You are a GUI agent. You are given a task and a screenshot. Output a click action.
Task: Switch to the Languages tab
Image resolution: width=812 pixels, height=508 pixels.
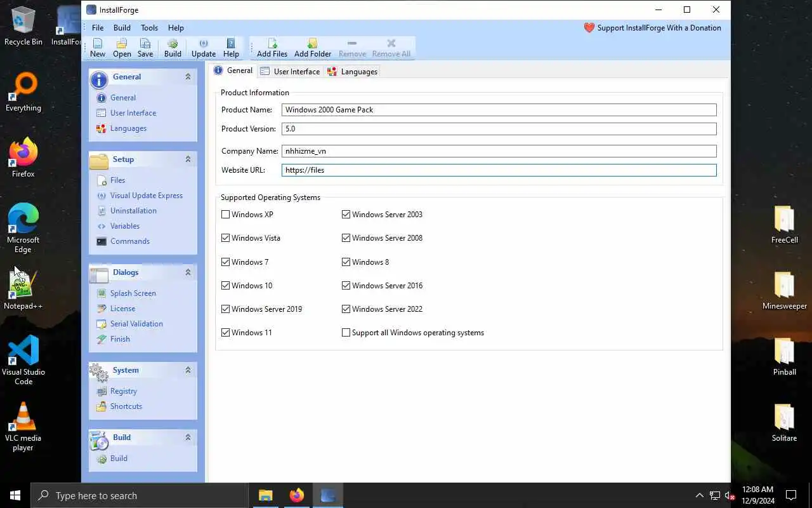353,72
